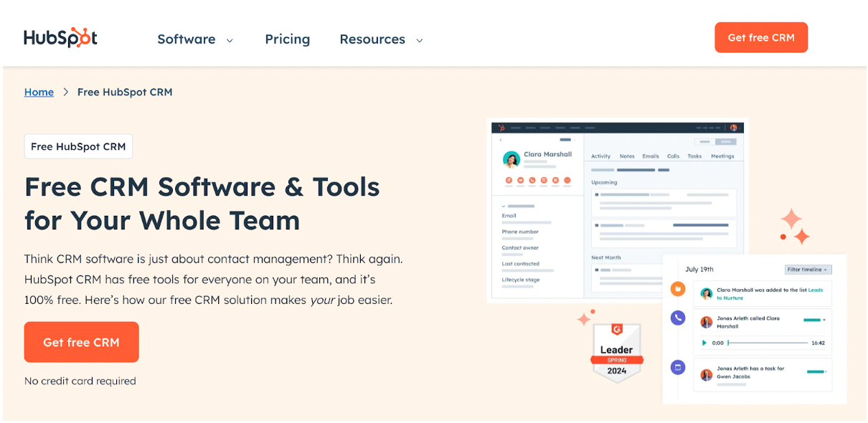
Task: Click the Last contacted field label
Action: 520,264
